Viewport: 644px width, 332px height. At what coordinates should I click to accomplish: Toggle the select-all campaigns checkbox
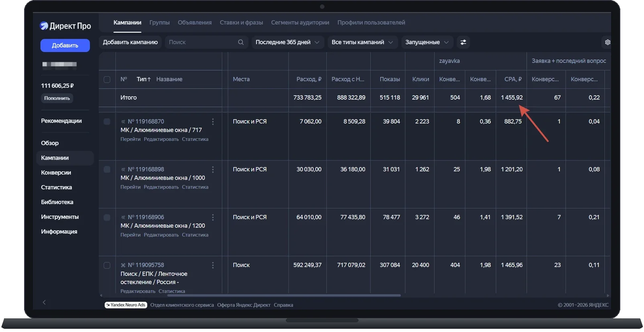point(107,80)
